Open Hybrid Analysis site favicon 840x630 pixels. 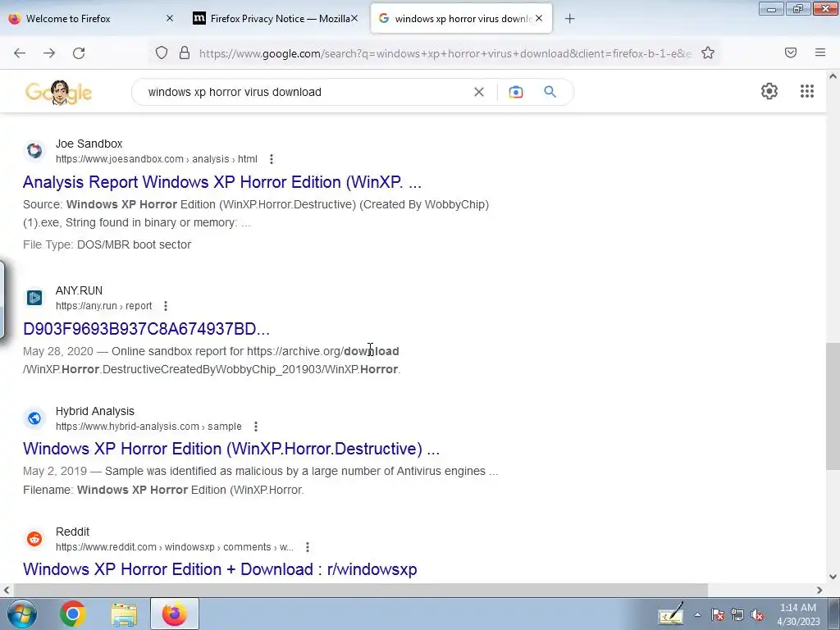click(x=34, y=418)
